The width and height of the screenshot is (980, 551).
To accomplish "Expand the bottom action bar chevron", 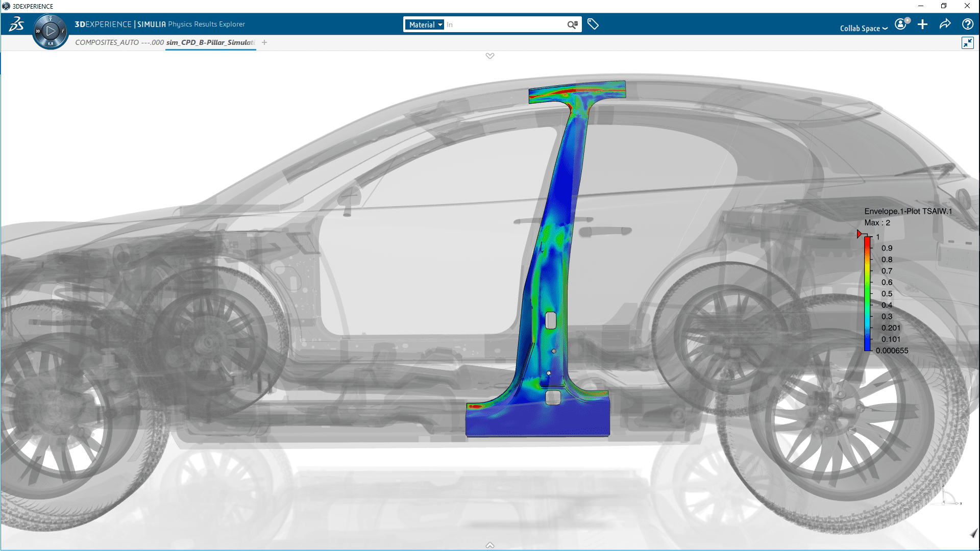I will tap(490, 545).
